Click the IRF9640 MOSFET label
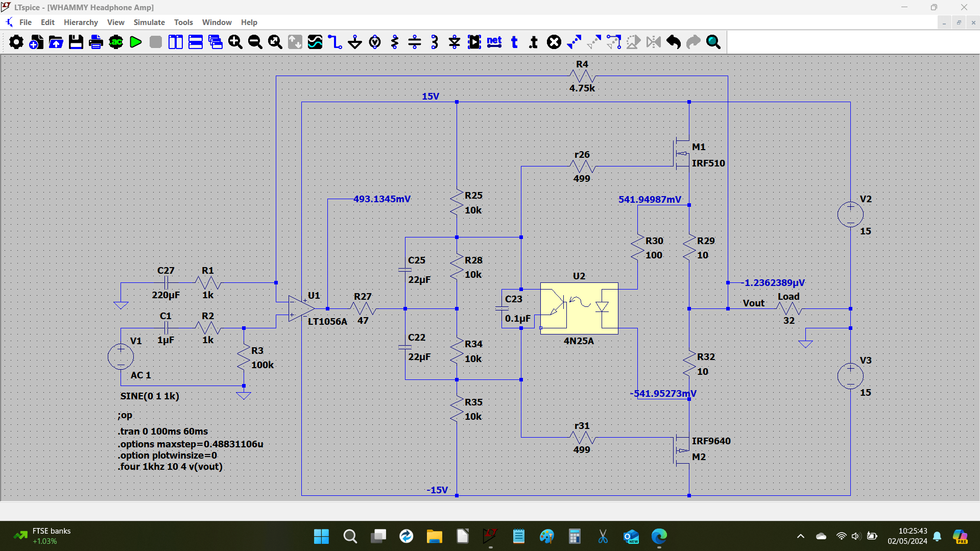 (711, 441)
